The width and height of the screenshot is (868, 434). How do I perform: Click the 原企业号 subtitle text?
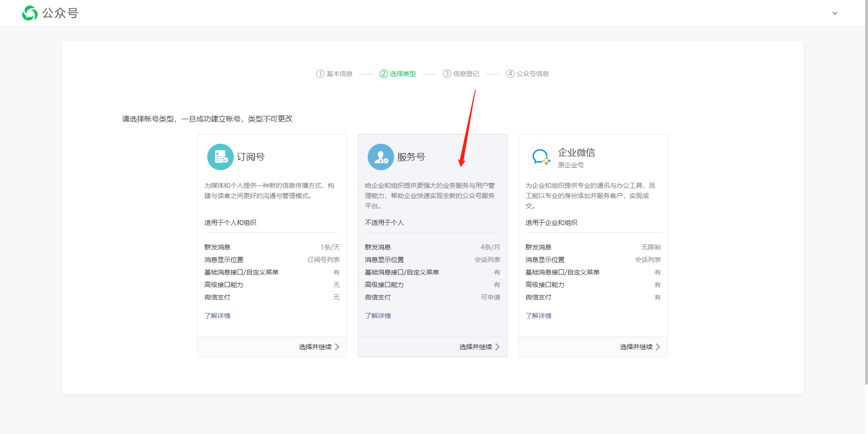tap(571, 165)
